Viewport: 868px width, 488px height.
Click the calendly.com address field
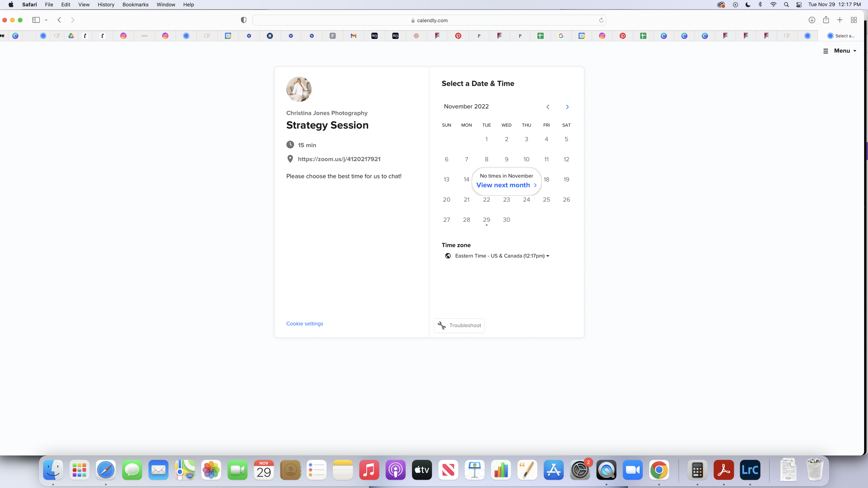click(429, 20)
